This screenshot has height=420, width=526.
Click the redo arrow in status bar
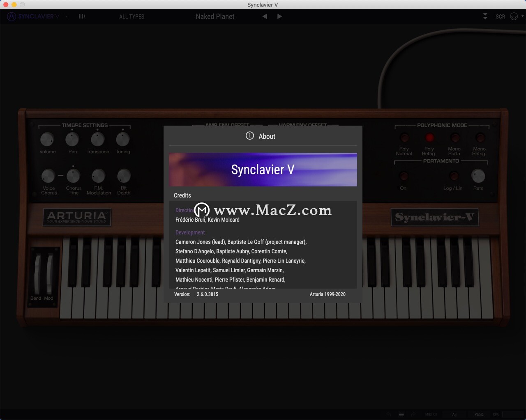[413, 414]
